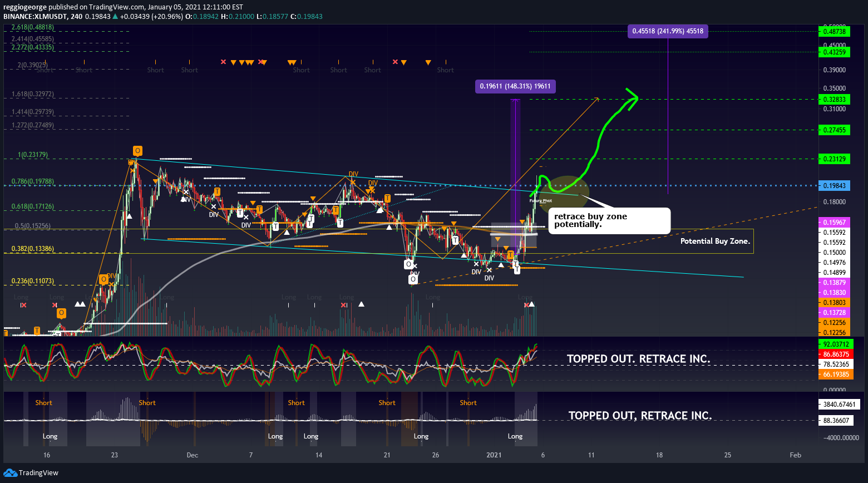Select the 0.236(0.11073) Fibonacci label
Viewport: 868px width, 483px height.
click(x=33, y=281)
